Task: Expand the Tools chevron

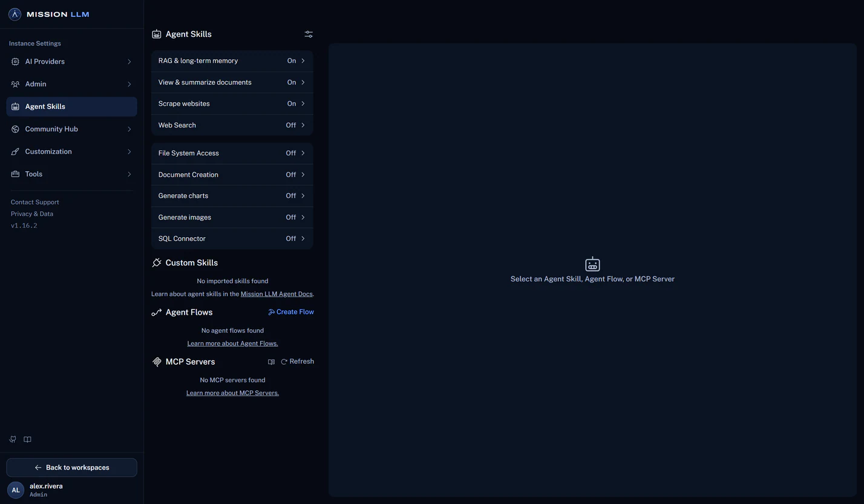Action: 129,174
